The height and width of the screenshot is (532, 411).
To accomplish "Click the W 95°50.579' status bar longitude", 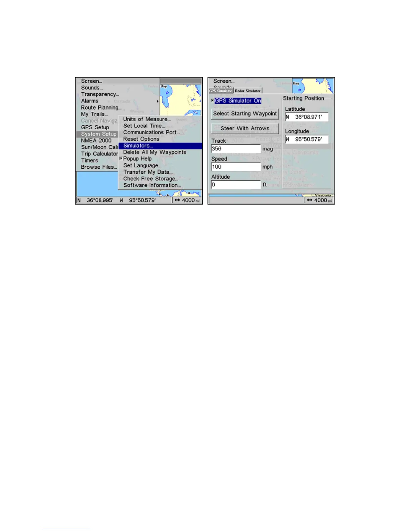I will [x=138, y=200].
